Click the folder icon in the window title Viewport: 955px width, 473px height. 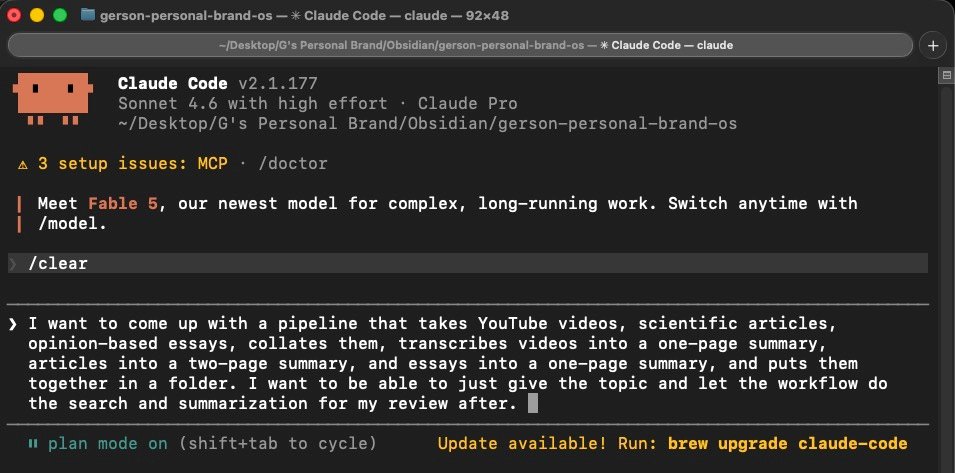coord(88,15)
